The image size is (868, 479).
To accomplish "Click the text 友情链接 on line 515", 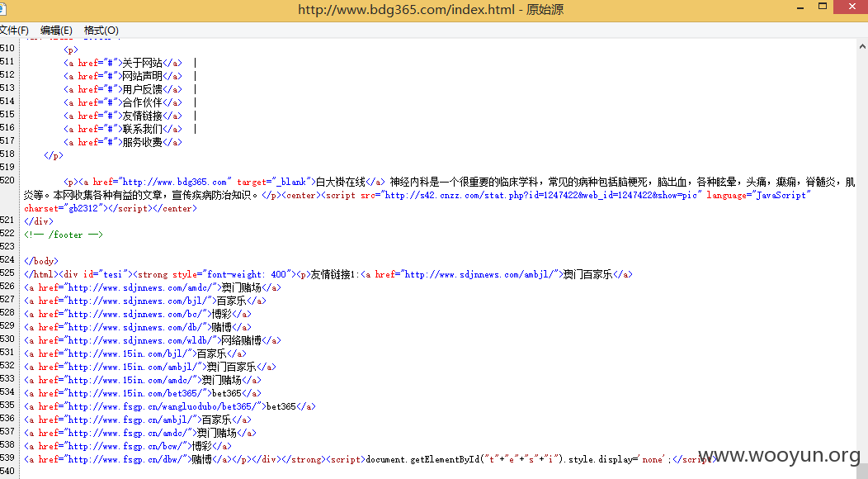I will (142, 116).
